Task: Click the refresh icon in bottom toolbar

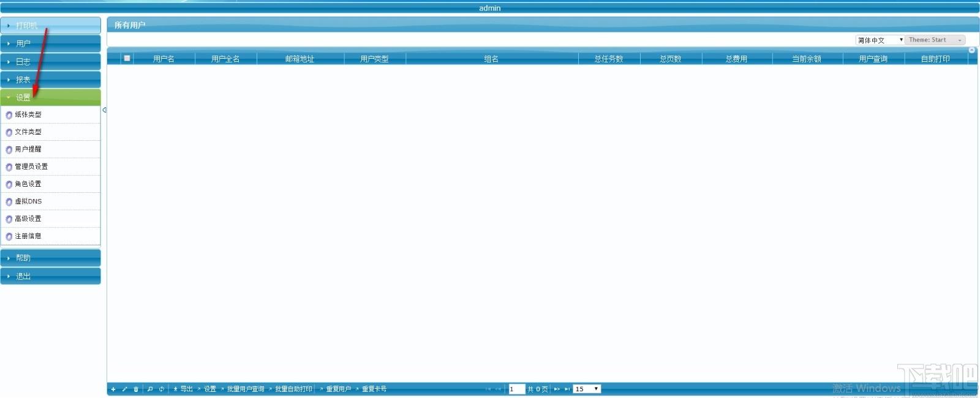Action: pyautogui.click(x=162, y=389)
